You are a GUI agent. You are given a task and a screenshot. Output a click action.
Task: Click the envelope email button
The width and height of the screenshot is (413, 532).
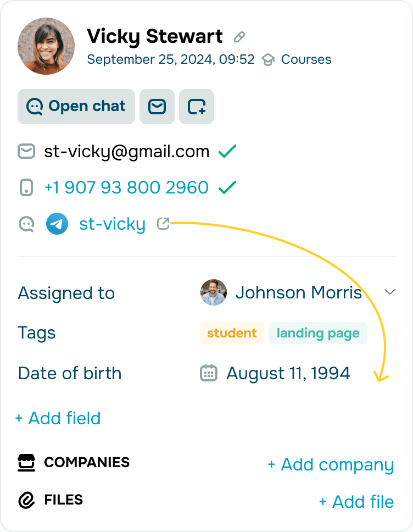pyautogui.click(x=157, y=107)
